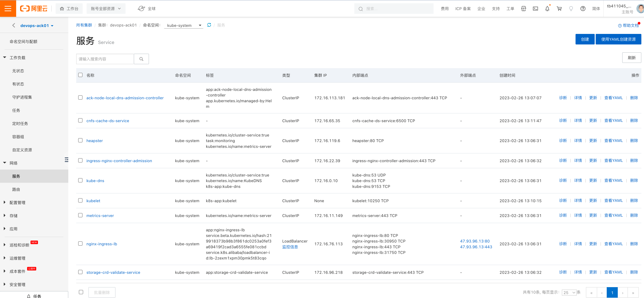Image resolution: width=644 pixels, height=298 pixels.
Task: Click the help question mark icon
Action: pos(583,9)
